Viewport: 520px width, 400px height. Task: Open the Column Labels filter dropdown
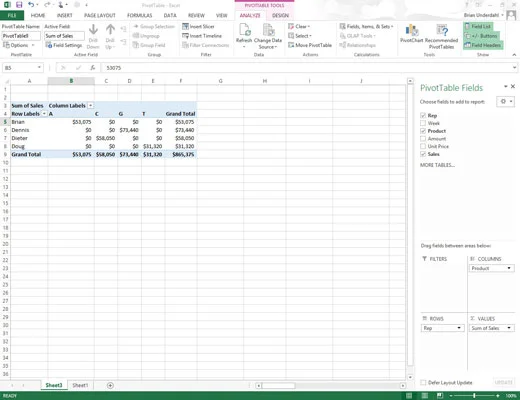pos(90,106)
